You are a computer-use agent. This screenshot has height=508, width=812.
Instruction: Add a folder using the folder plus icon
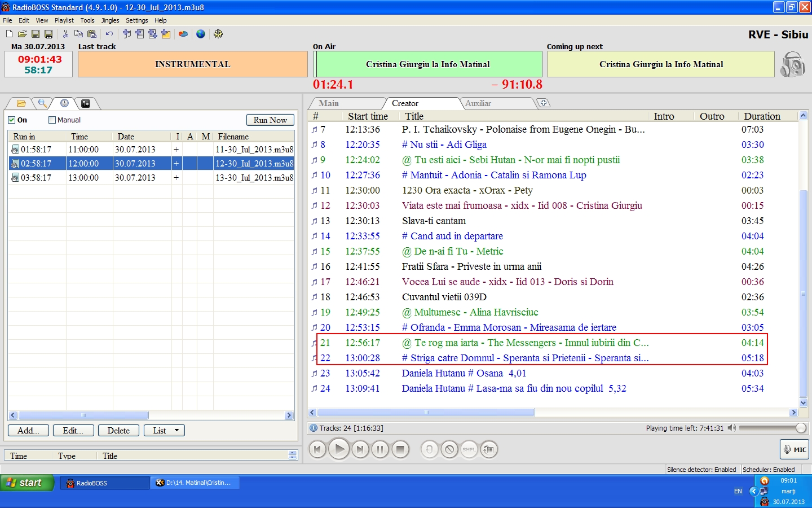(166, 34)
